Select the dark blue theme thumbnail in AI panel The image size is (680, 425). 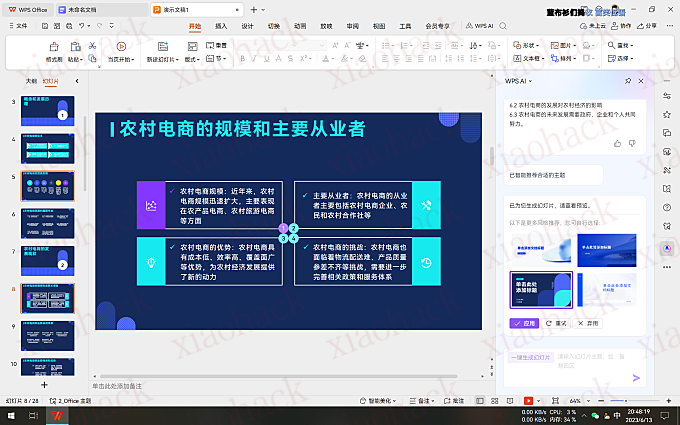[541, 290]
